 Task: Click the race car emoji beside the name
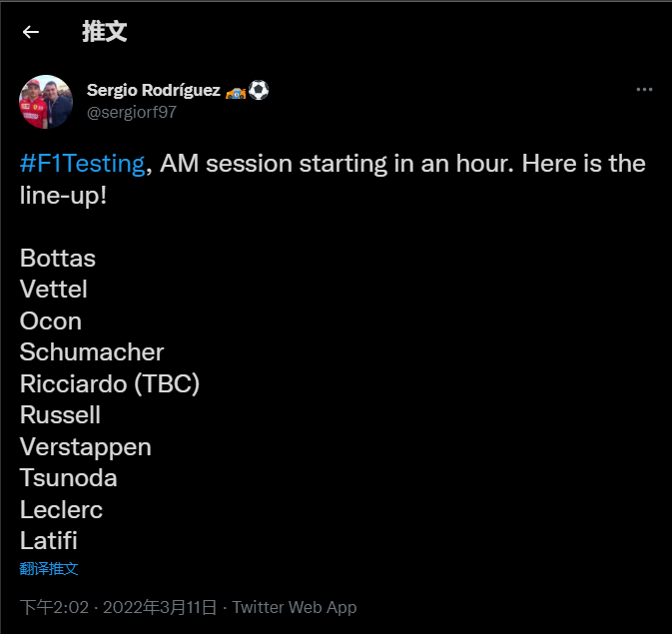(x=237, y=91)
